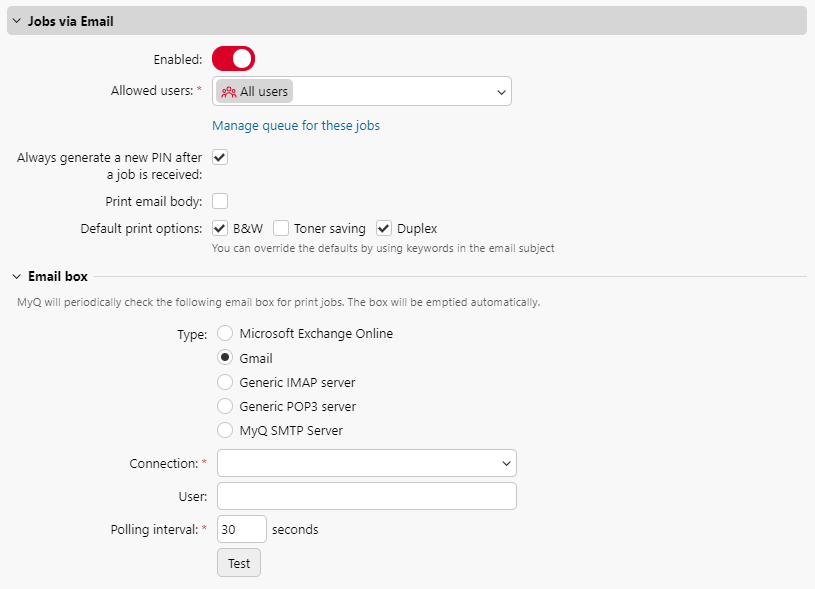Uncheck Always generate a new PIN
The height and width of the screenshot is (589, 815).
pyautogui.click(x=219, y=157)
